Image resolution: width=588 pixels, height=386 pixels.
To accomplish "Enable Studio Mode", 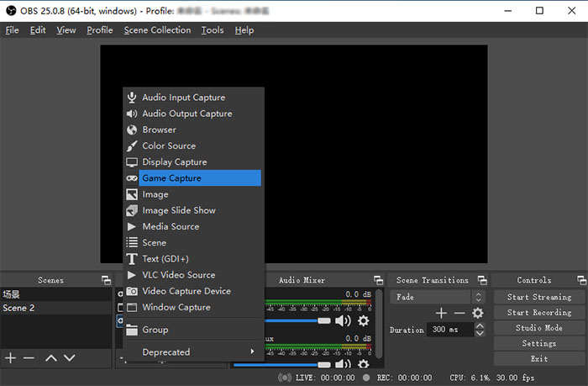I will click(539, 328).
